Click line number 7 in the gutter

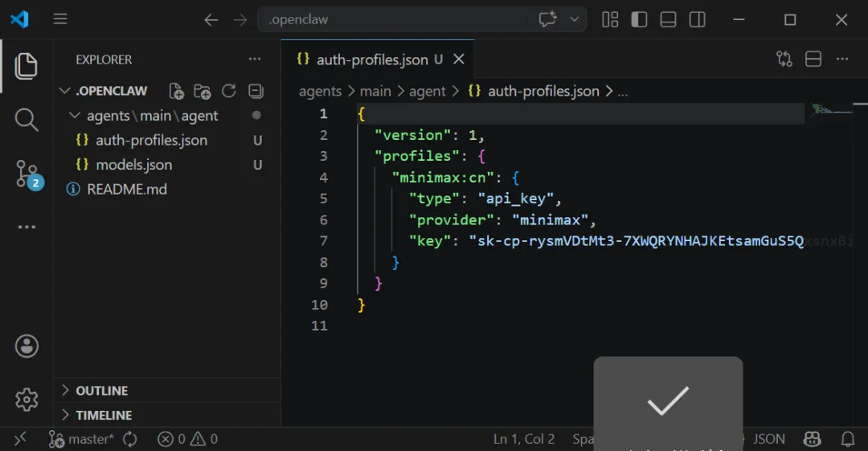click(x=323, y=241)
